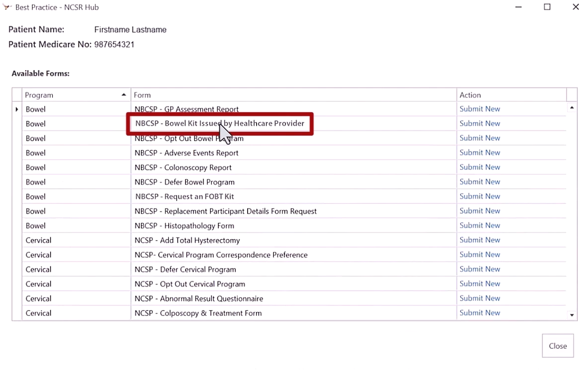The image size is (588, 388).
Task: Click the patient name Firstname Lastname
Action: (x=130, y=30)
